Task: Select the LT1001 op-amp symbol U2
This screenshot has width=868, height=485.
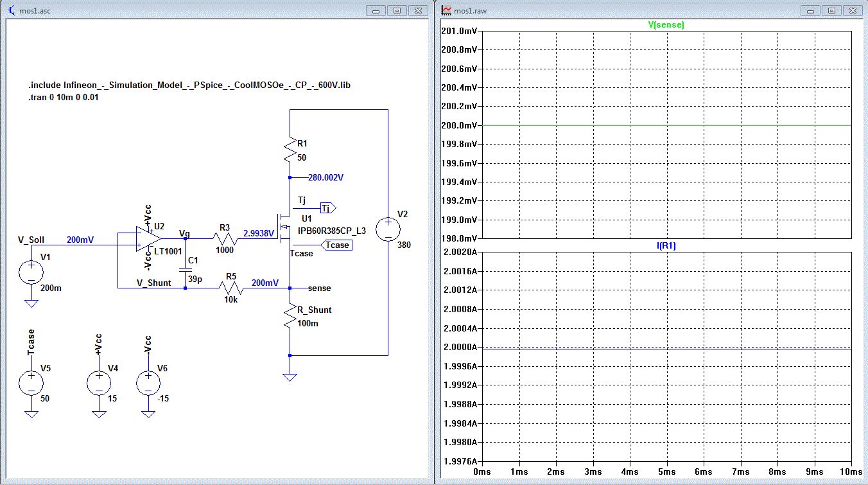Action: click(146, 239)
